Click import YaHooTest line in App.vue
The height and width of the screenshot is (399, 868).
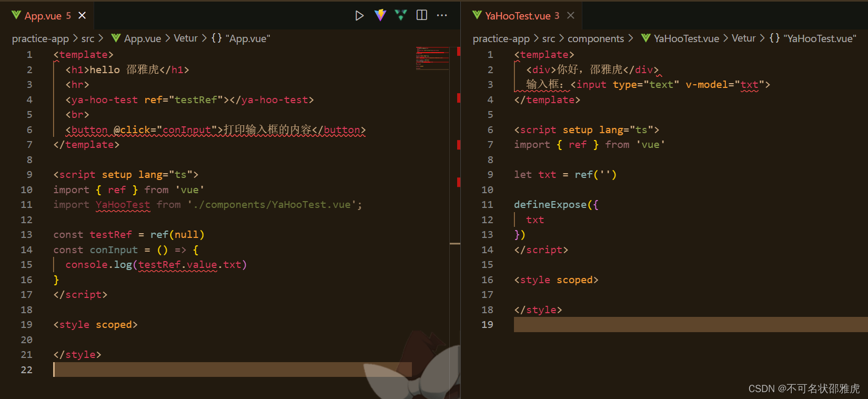click(208, 204)
